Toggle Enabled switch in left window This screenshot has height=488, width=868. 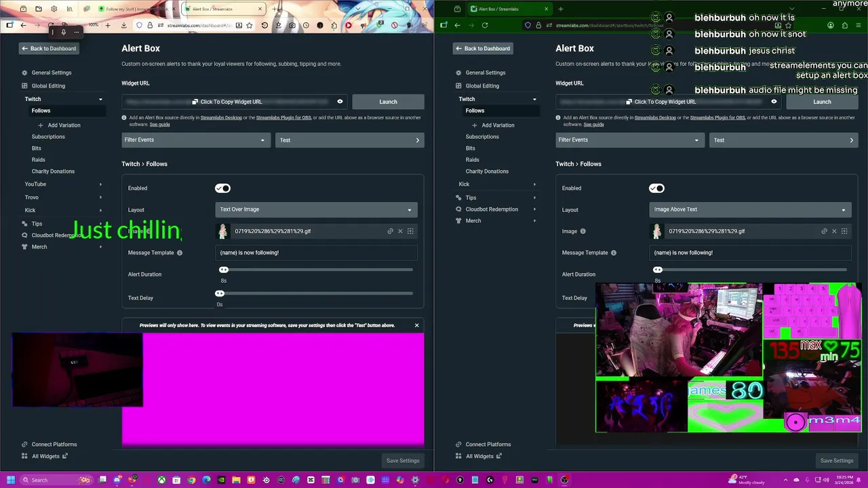point(222,188)
